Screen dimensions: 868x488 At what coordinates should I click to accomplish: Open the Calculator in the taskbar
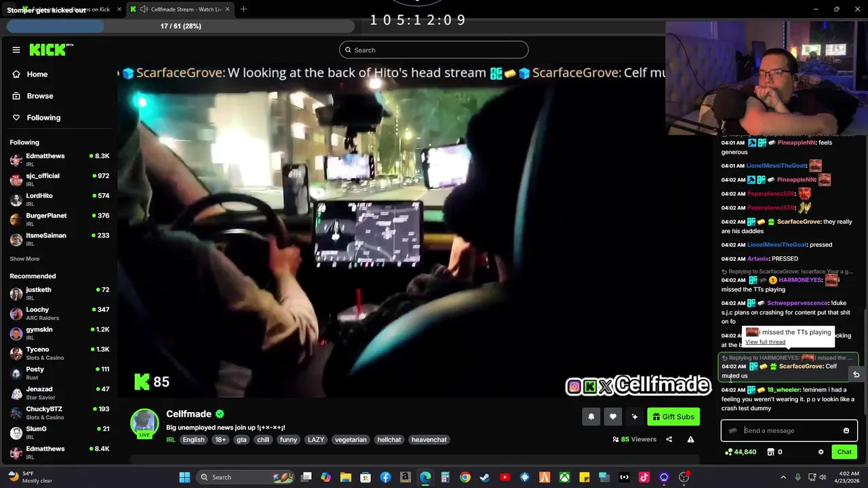(x=445, y=477)
